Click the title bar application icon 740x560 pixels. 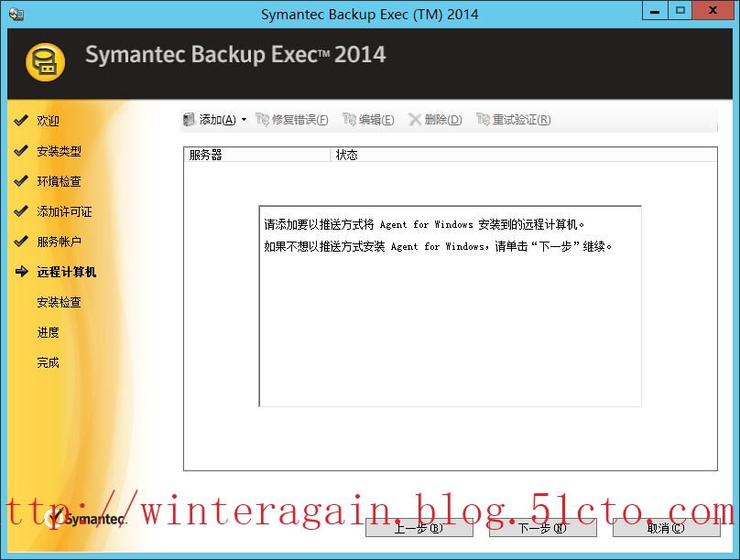[x=16, y=14]
